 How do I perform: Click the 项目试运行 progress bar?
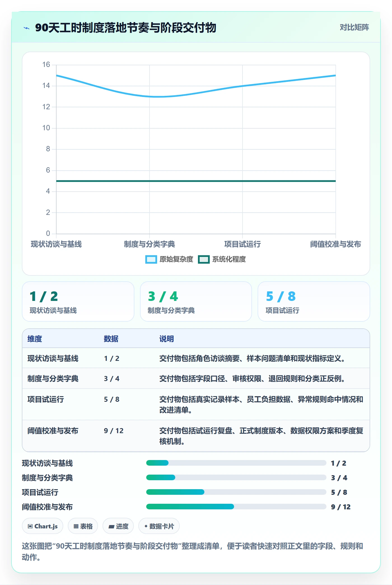pyautogui.click(x=236, y=492)
